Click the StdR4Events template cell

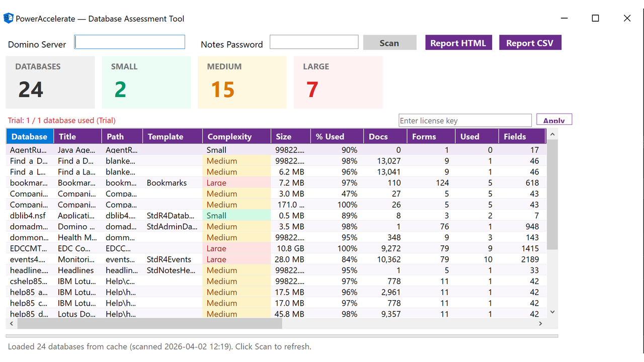(173, 259)
